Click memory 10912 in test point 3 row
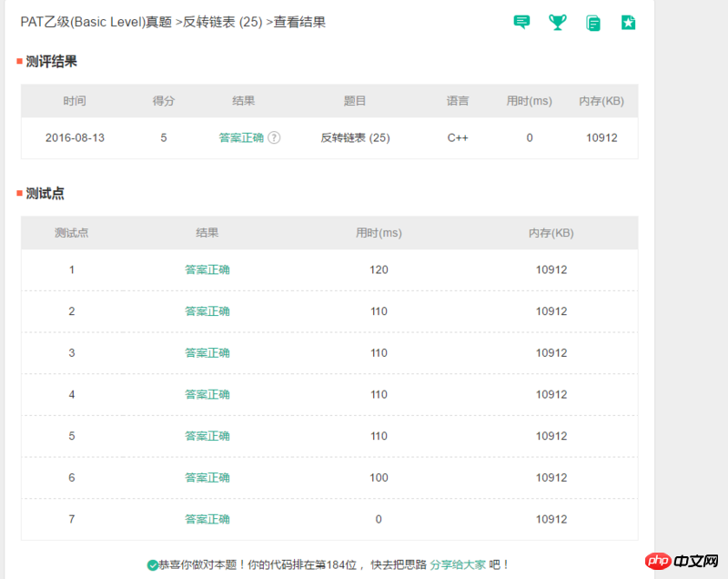The width and height of the screenshot is (728, 579). [x=551, y=353]
